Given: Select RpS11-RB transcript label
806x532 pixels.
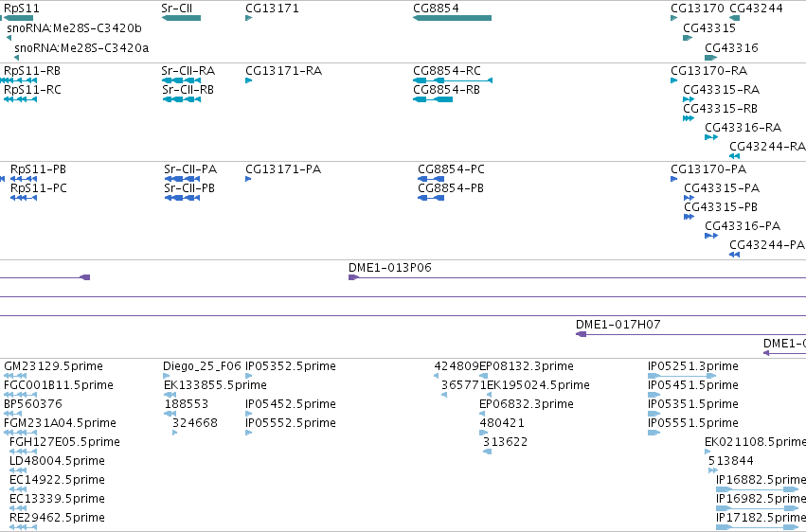Looking at the screenshot, I should click(x=32, y=71).
